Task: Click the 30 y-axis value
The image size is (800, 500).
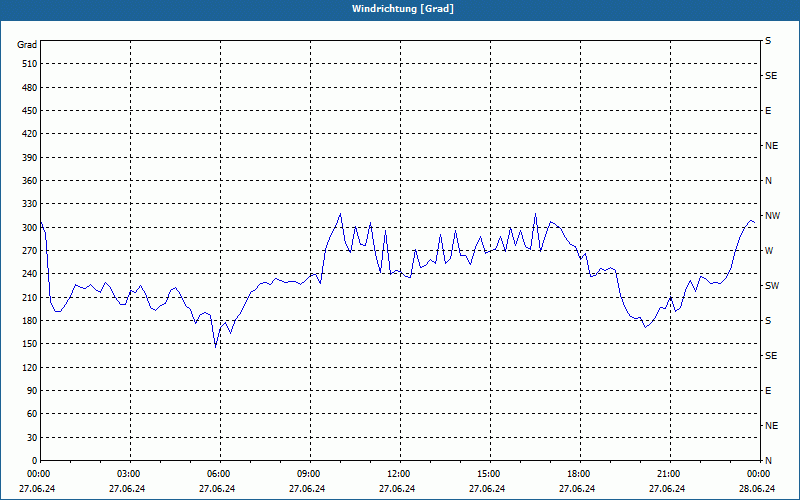Action: pos(32,437)
